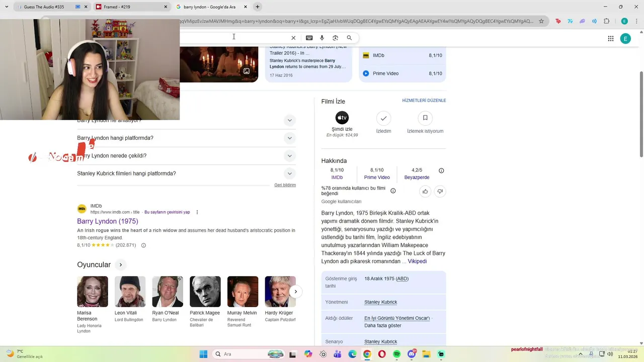The height and width of the screenshot is (362, 644).
Task: Open the blue sound-wave extension icon
Action: (594, 21)
